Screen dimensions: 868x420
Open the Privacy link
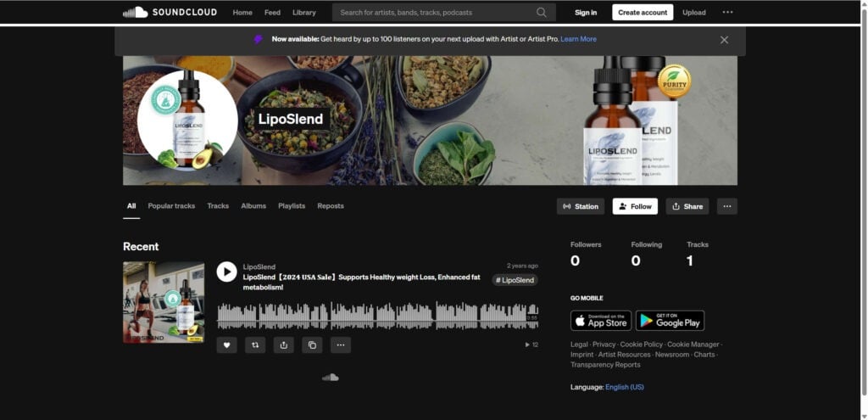(604, 344)
